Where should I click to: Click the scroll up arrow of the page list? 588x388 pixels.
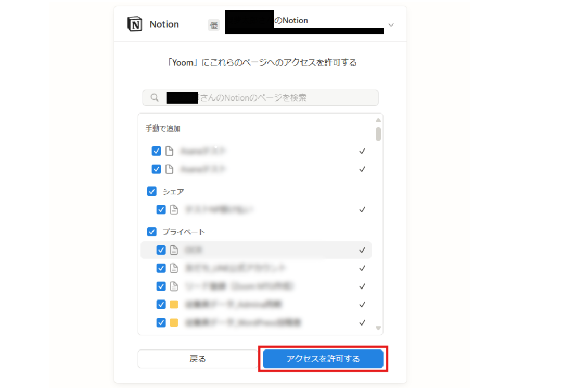(x=378, y=120)
